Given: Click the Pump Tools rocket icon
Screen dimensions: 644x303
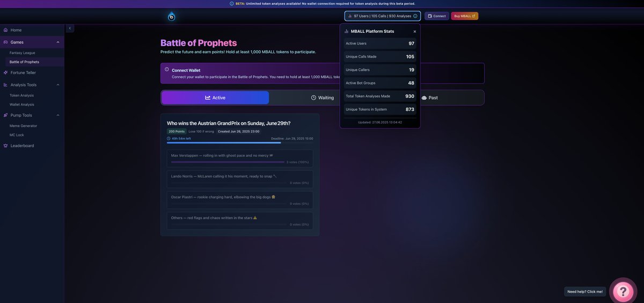Looking at the screenshot, I should point(5,115).
